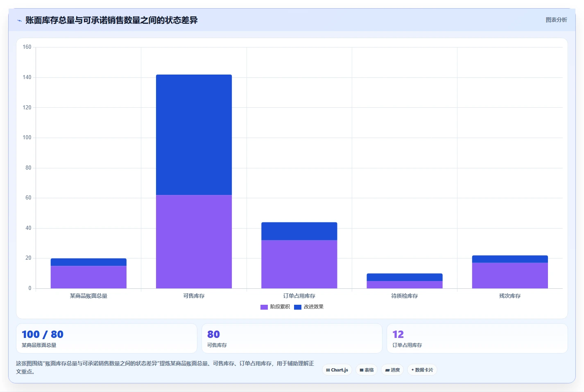
Task: Click the 可售库存 axis label
Action: click(x=194, y=296)
